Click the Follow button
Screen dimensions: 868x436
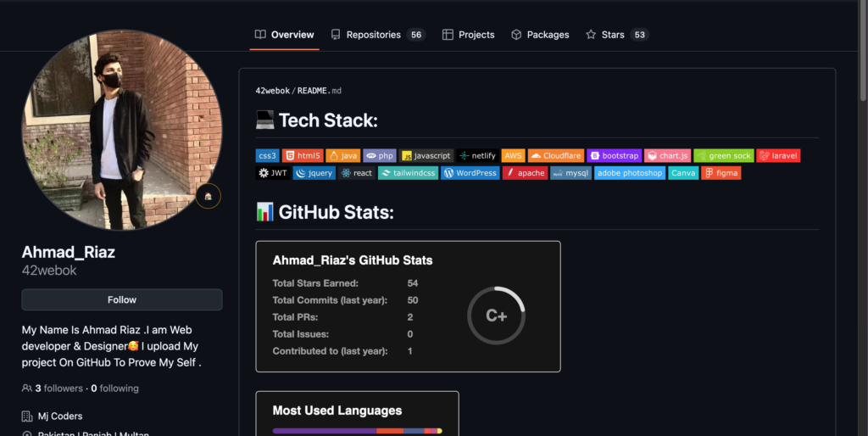pos(122,299)
